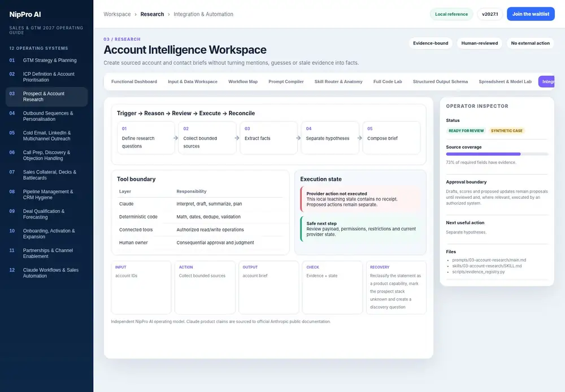Viewport: 565px width, 392px height.
Task: Open scripts/evidence_registry.py file
Action: [x=478, y=272]
